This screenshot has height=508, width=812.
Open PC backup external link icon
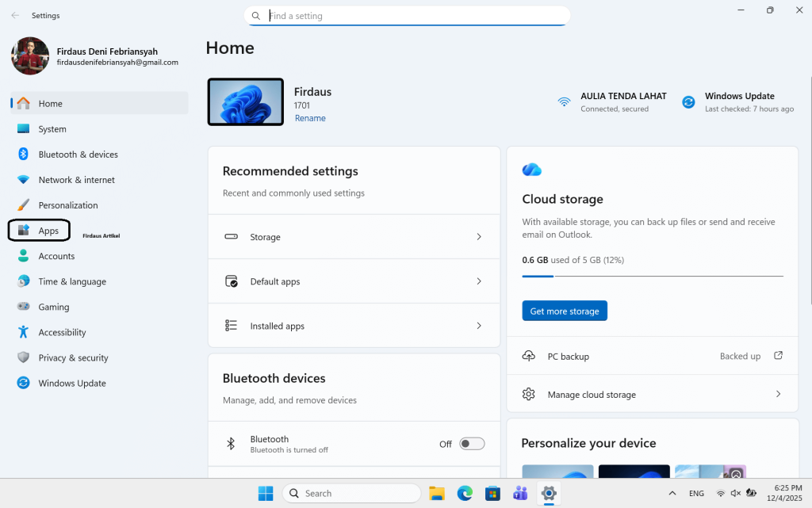[x=778, y=355]
